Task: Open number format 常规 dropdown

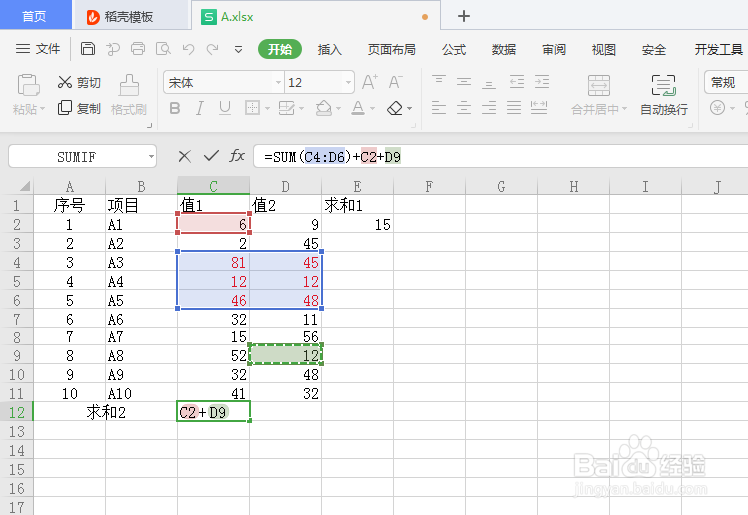Action: (x=726, y=82)
